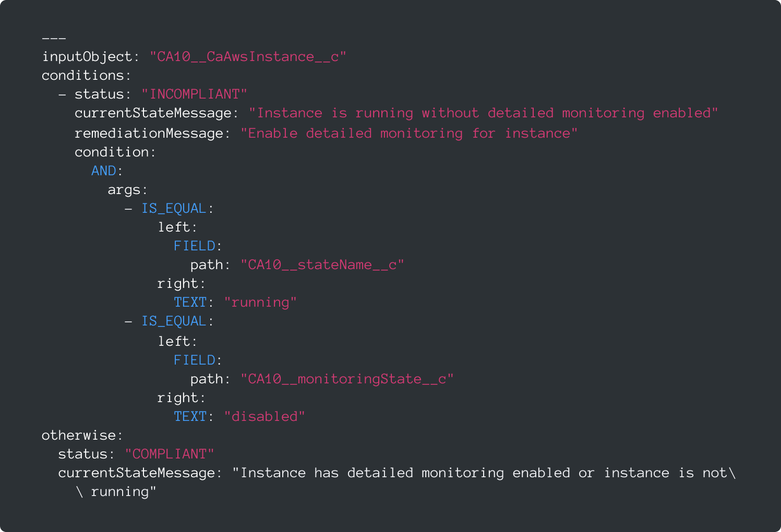Click the "Instance is running without detailed monitoring enabled" string
Image resolution: width=781 pixels, height=532 pixels.
coord(483,113)
